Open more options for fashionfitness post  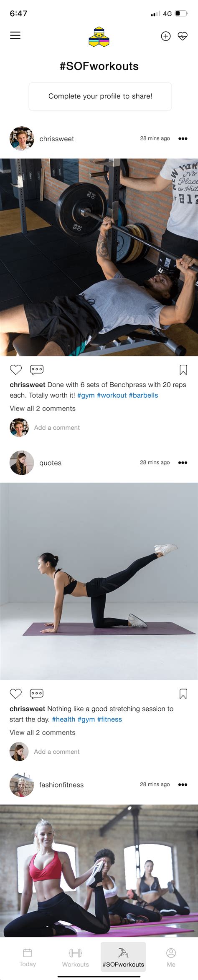pos(183,785)
